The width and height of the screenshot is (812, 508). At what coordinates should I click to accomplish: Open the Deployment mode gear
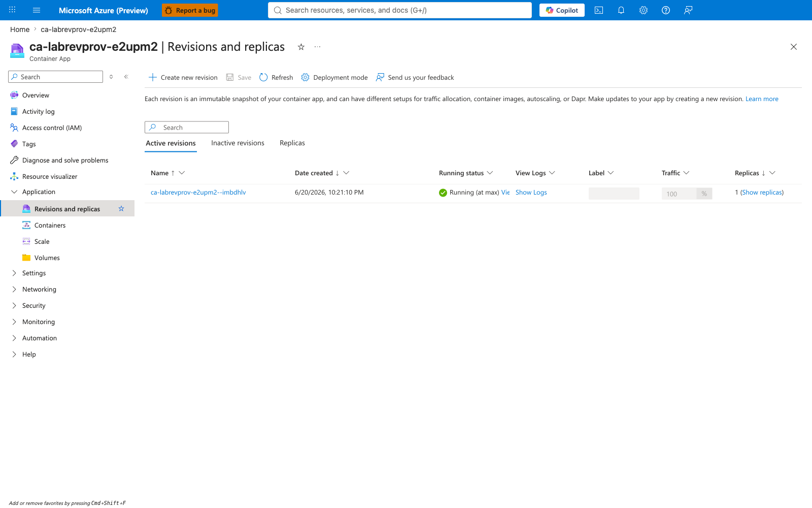[x=305, y=77]
